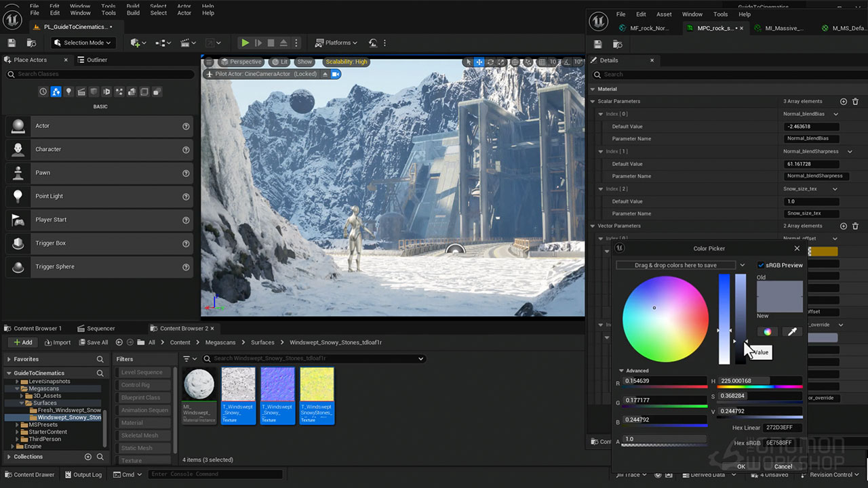This screenshot has width=868, height=488.
Task: Click inside the color wheel
Action: (665, 319)
